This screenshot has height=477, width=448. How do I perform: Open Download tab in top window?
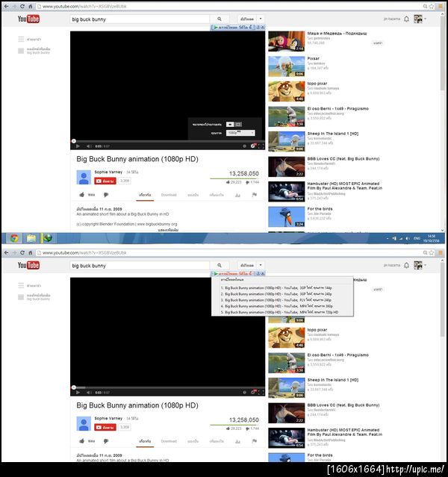pos(169,195)
